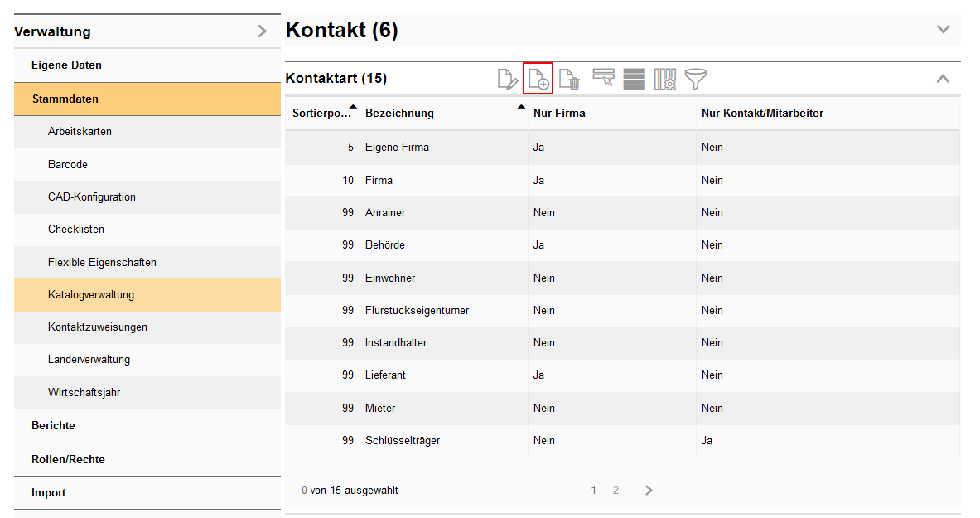The image size is (980, 518).
Task: Click the next page arrow icon
Action: click(649, 490)
